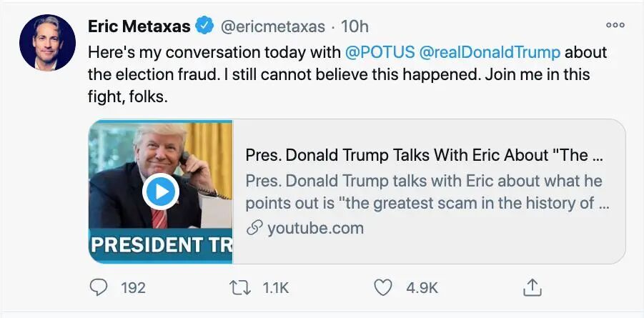
Task: Open the card title 'Pres. Donald Trump Talks With Eric'
Action: tap(426, 156)
